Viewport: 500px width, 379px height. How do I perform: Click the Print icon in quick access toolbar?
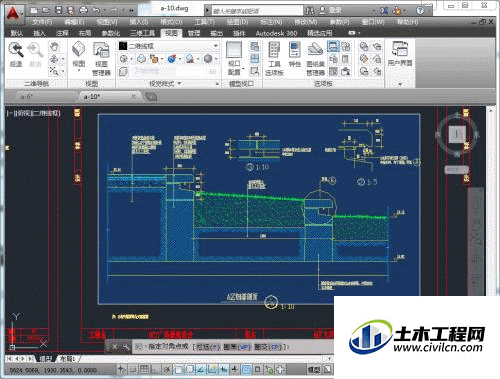(x=83, y=10)
